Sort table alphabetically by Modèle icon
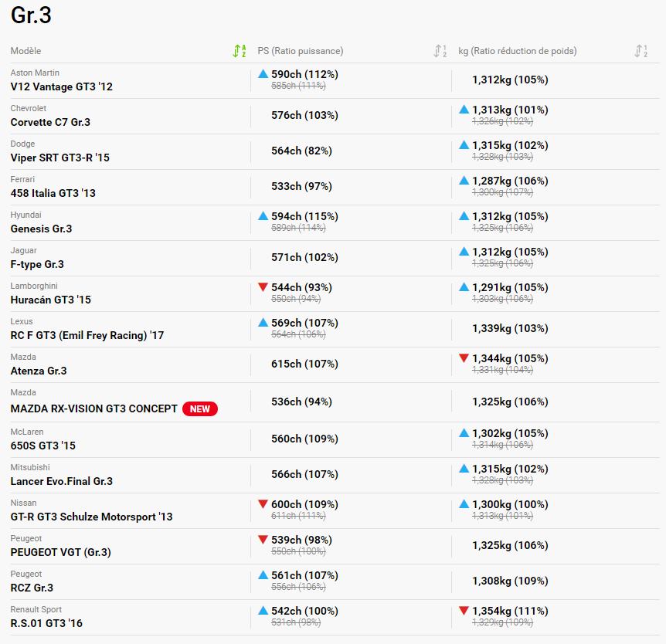The height and width of the screenshot is (644, 666). click(x=240, y=51)
